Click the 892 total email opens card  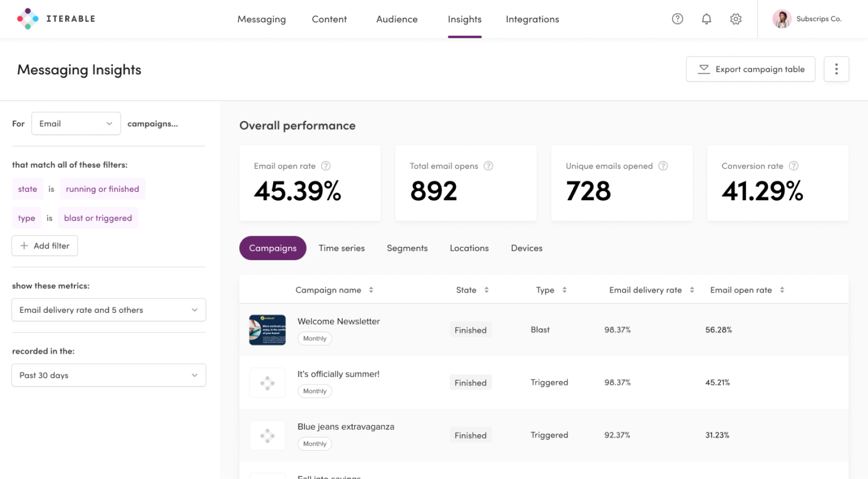tap(466, 183)
